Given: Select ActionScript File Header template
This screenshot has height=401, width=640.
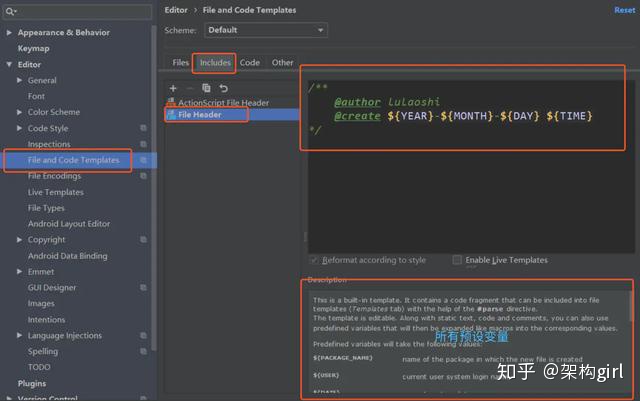Looking at the screenshot, I should 223,102.
